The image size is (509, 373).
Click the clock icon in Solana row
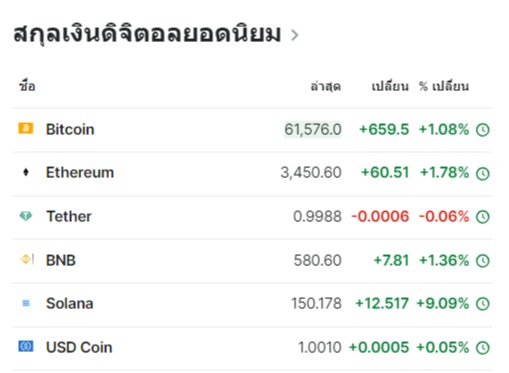[483, 304]
